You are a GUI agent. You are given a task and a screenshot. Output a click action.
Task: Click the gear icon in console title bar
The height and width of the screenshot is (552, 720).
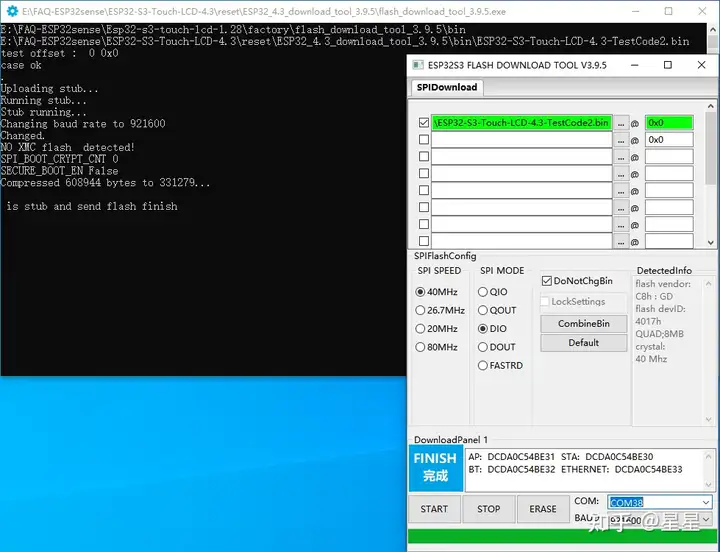pos(12,11)
